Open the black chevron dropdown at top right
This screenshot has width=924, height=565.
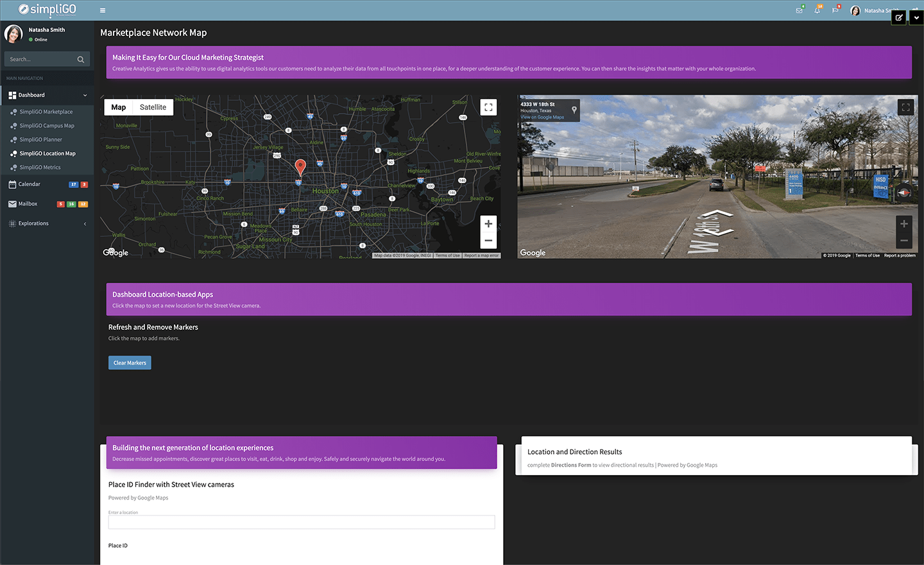point(916,18)
